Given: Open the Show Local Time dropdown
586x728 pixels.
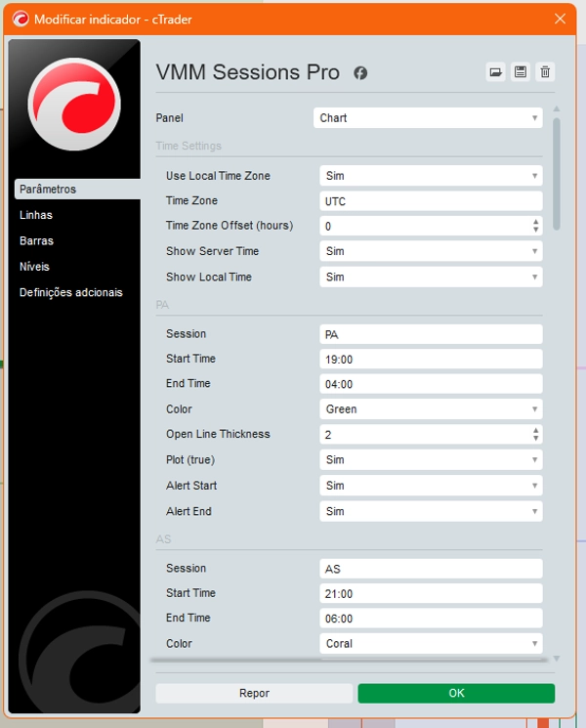Looking at the screenshot, I should pyautogui.click(x=431, y=277).
